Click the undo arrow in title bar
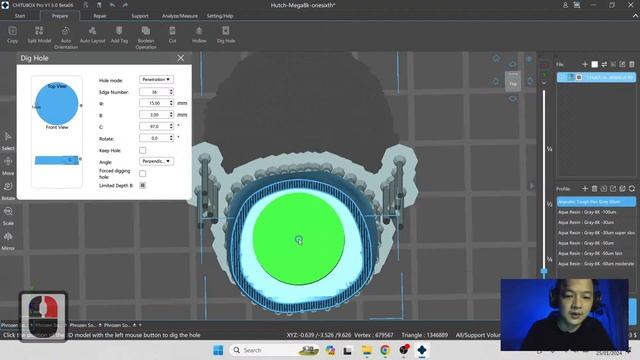 pyautogui.click(x=112, y=5)
